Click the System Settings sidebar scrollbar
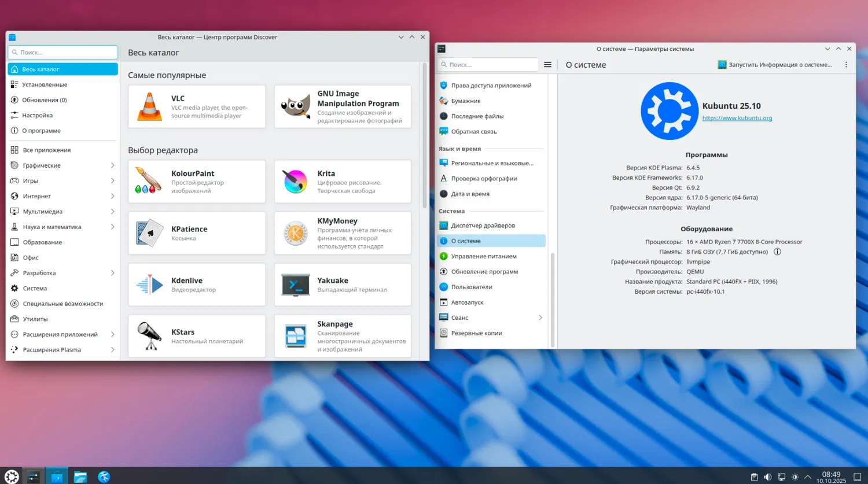 (553, 300)
